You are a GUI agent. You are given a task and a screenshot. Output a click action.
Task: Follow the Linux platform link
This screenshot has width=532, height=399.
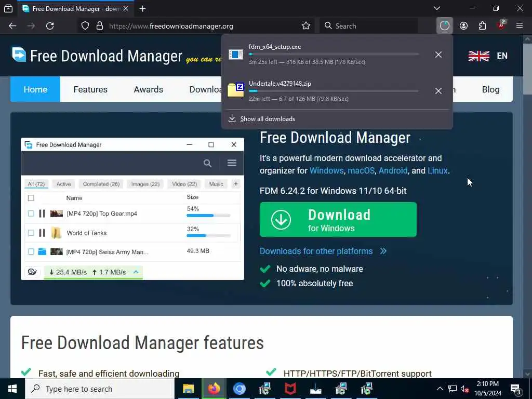click(437, 170)
